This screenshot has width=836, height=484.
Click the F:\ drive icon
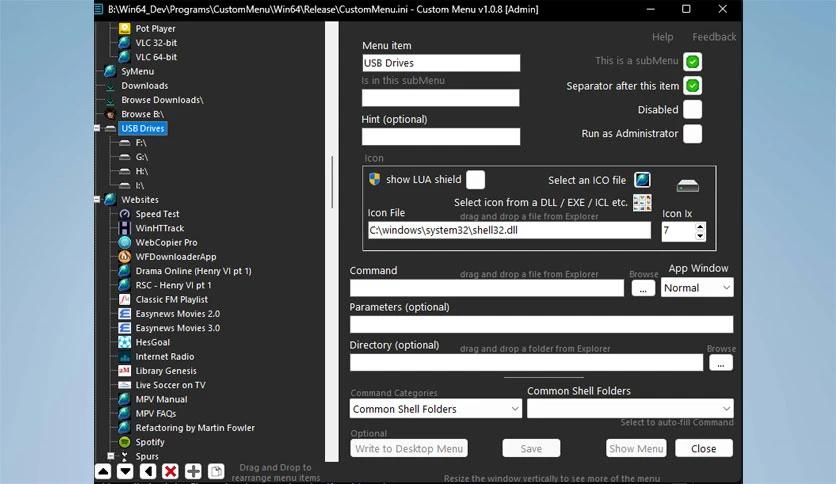point(124,143)
